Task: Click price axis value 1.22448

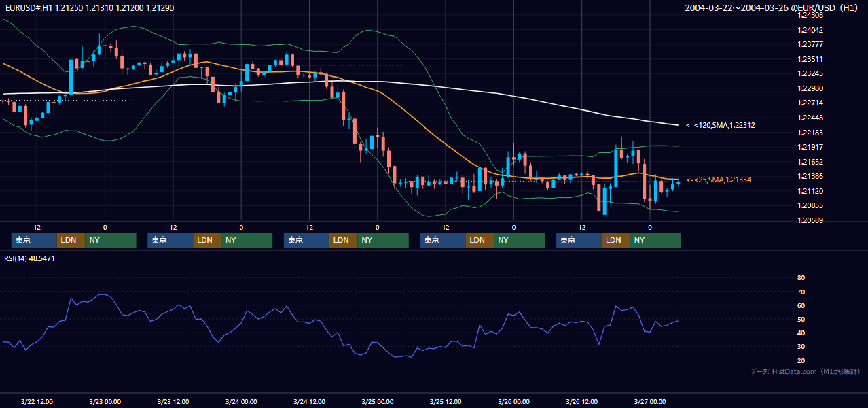Action: [810, 118]
